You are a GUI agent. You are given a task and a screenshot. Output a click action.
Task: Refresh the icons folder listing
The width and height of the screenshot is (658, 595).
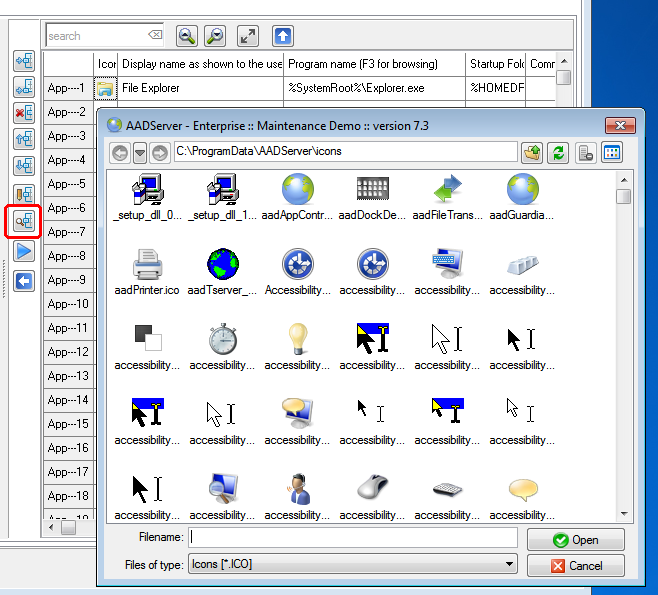point(560,153)
